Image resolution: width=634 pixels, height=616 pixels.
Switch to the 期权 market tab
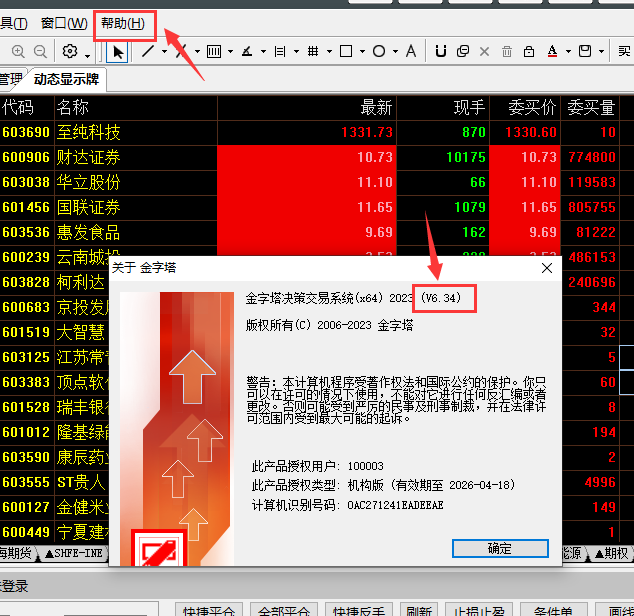point(612,553)
